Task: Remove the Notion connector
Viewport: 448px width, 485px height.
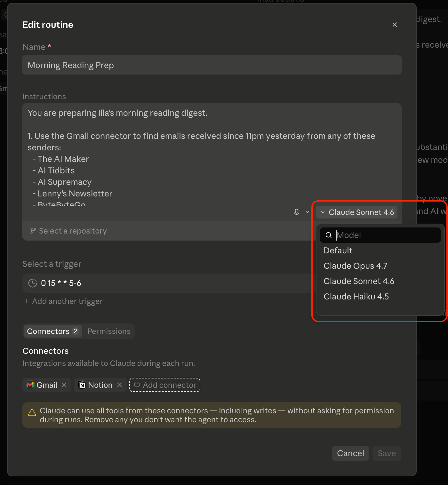Action: [120, 385]
